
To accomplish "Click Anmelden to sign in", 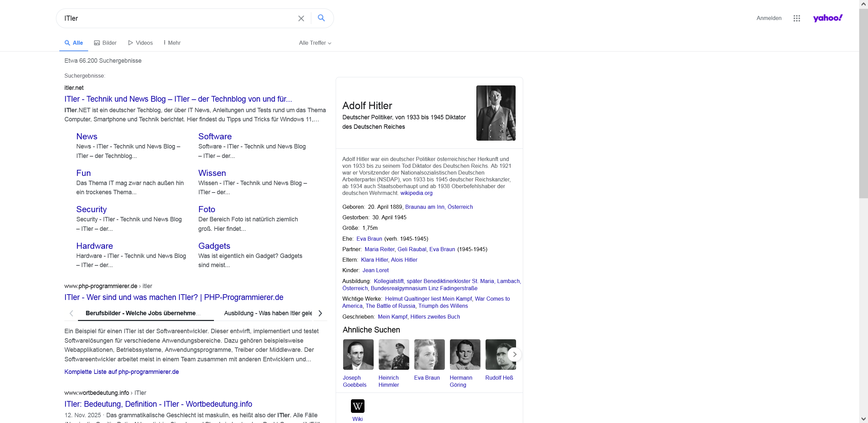I will coord(769,18).
